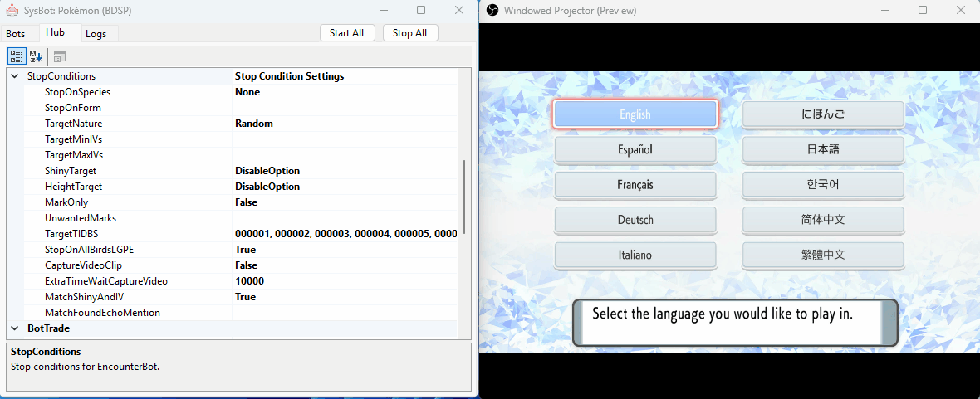Click the OBS logo in Windowed Projector title bar

[492, 10]
